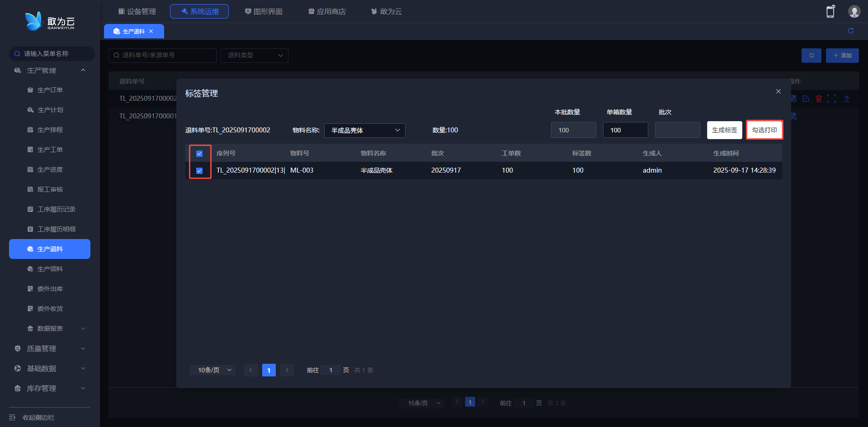Toggle the select-all checkbox in header

pos(199,154)
